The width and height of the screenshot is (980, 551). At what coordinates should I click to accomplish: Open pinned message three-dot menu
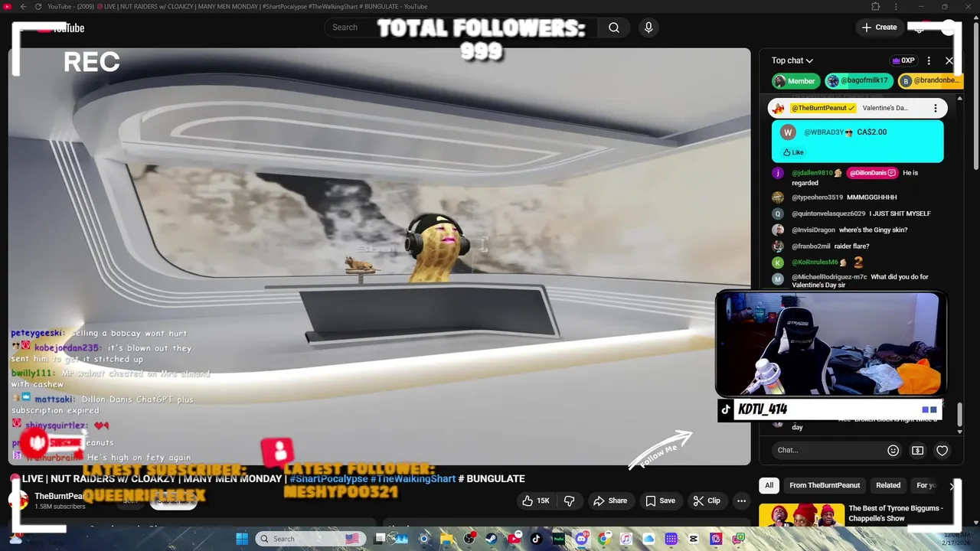(x=935, y=108)
